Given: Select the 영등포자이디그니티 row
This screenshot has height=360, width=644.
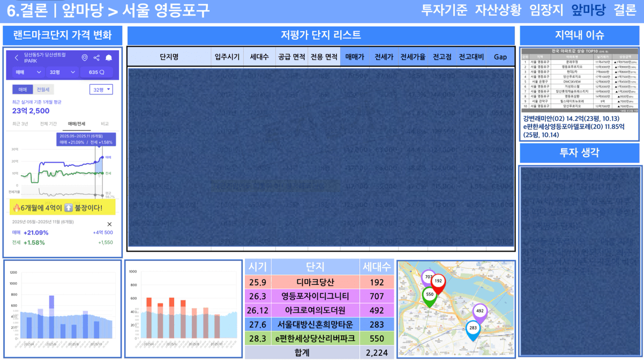Looking at the screenshot, I should coord(319,296).
